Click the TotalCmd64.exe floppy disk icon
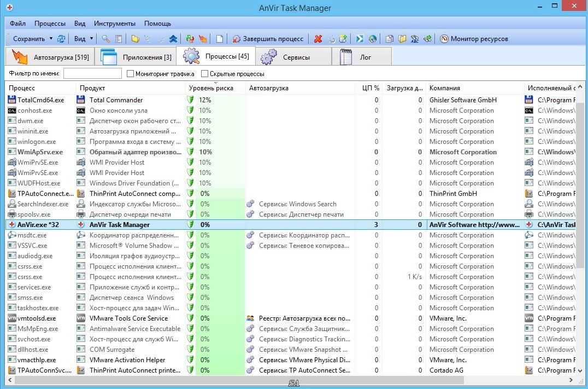 (12, 100)
